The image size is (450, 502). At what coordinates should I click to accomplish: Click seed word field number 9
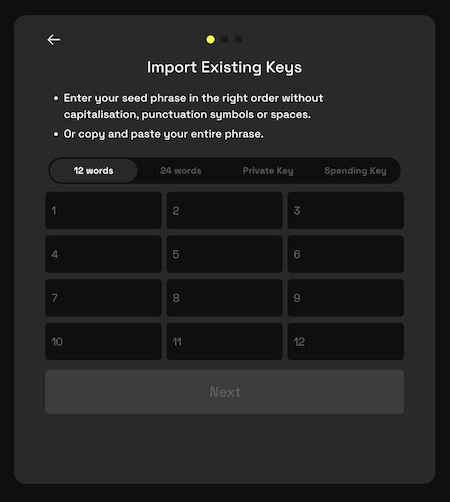pyautogui.click(x=346, y=298)
